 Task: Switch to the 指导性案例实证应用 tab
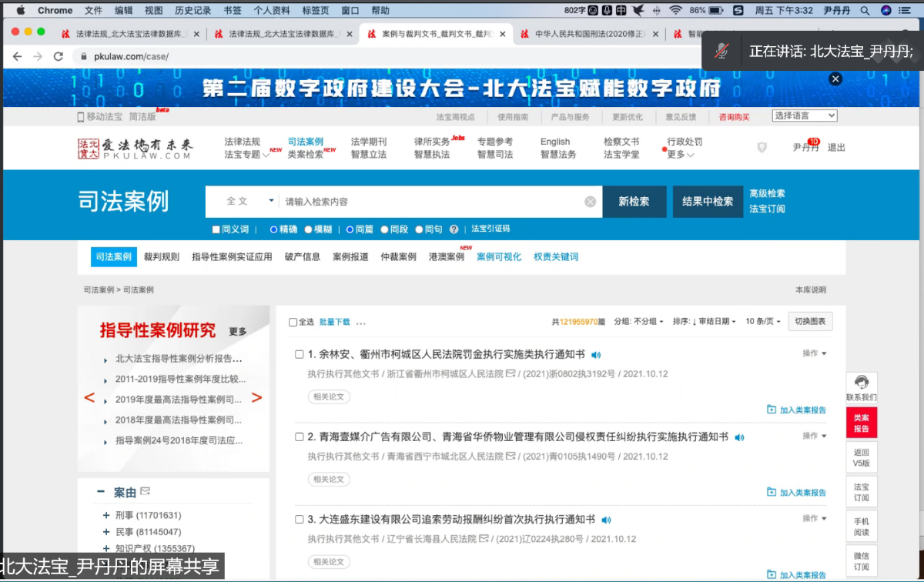tap(232, 257)
